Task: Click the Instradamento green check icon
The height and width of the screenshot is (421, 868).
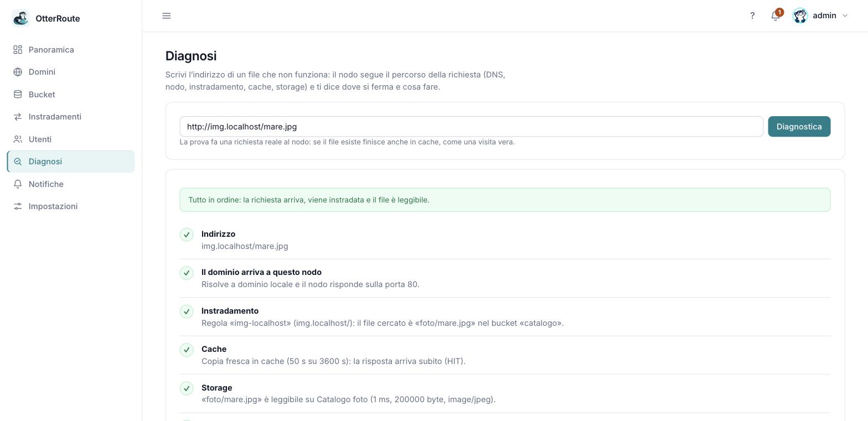Action: (x=187, y=311)
